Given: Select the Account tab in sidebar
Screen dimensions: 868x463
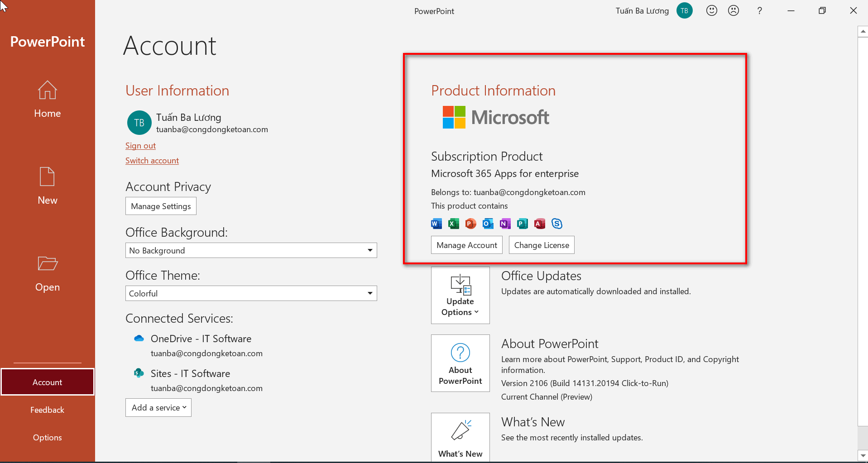Looking at the screenshot, I should [x=48, y=382].
